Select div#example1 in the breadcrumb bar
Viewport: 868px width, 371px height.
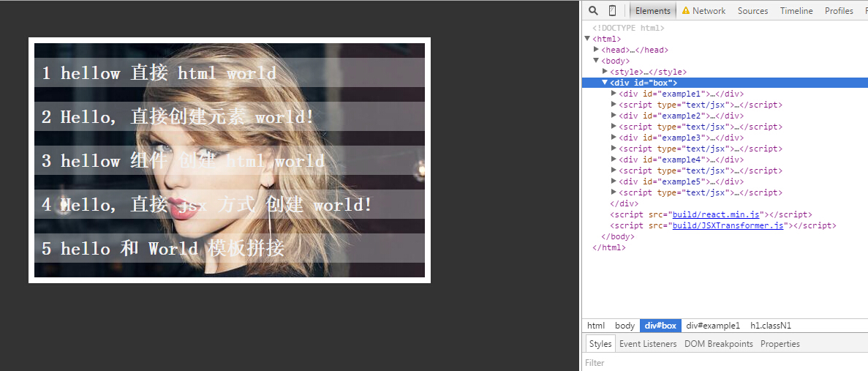pos(714,326)
